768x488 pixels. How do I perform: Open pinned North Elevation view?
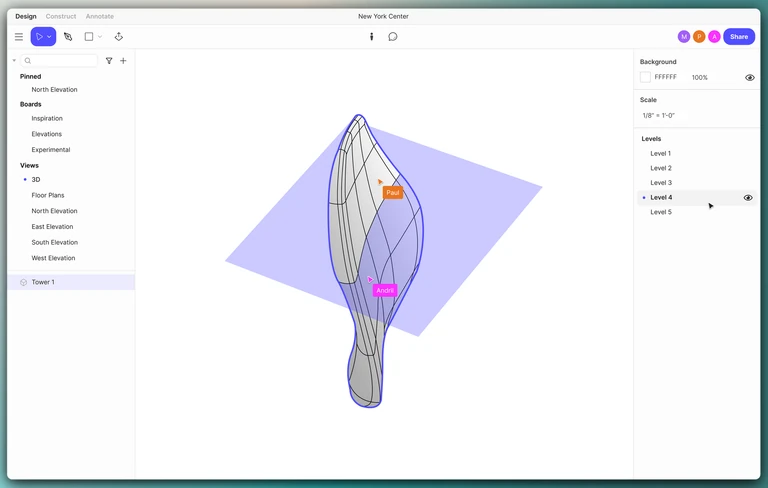tap(54, 90)
